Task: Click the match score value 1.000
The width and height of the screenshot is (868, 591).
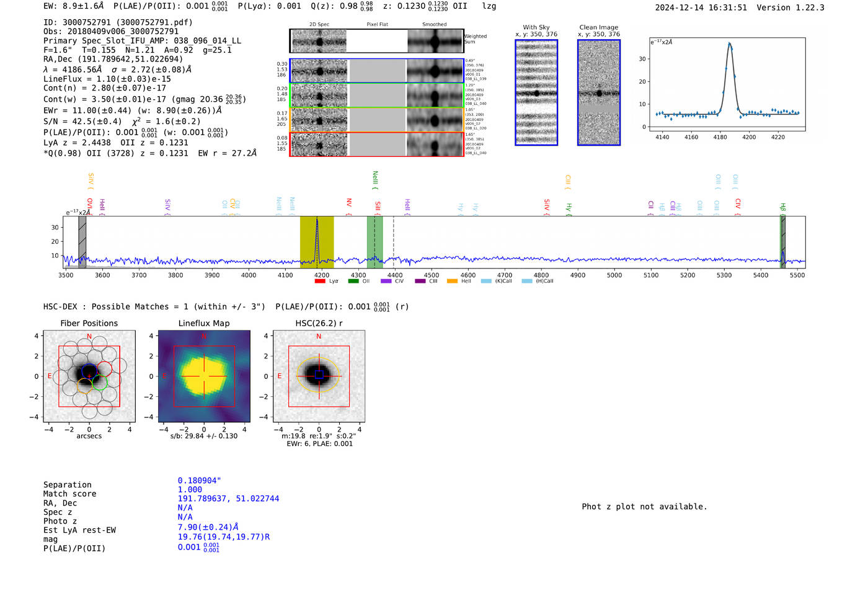Action: tap(190, 489)
